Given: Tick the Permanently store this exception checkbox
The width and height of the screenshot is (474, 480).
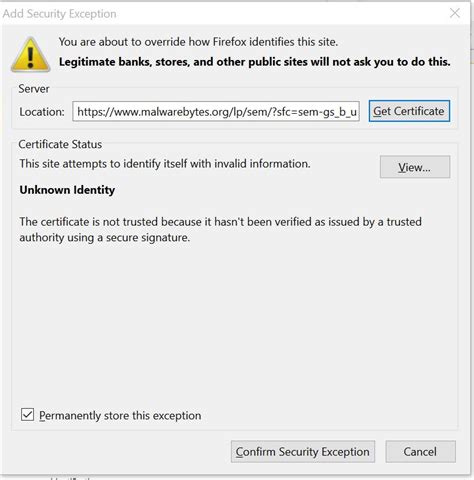Looking at the screenshot, I should tap(27, 415).
